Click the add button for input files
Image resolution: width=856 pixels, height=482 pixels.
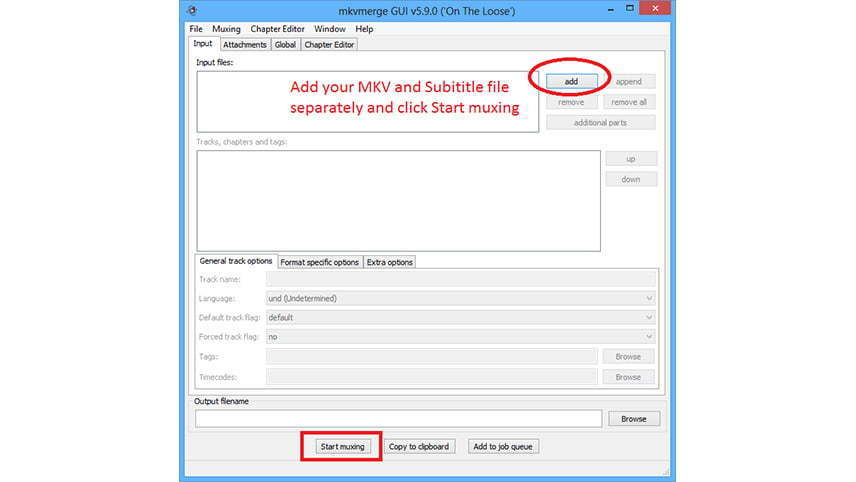[x=572, y=81]
